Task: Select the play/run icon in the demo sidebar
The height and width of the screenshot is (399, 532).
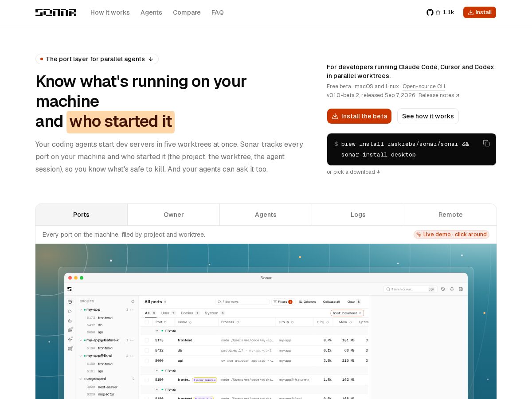Action: (x=70, y=311)
